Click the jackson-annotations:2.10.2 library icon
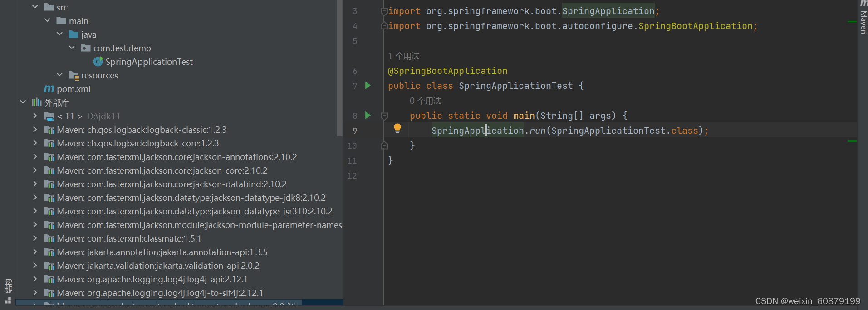The height and width of the screenshot is (310, 868). click(x=49, y=157)
